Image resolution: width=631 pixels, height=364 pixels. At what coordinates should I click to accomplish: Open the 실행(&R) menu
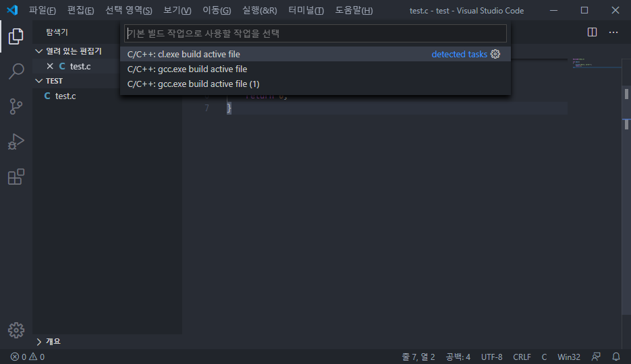[x=260, y=10]
